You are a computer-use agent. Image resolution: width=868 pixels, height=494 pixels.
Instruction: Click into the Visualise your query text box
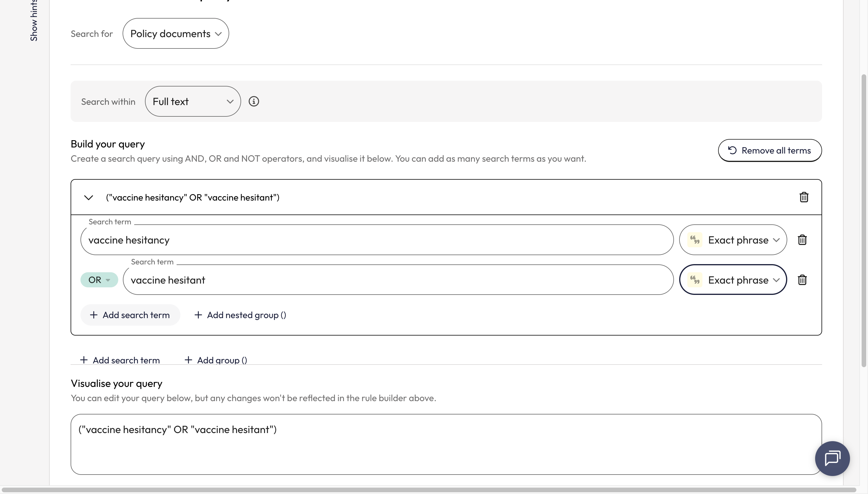click(x=446, y=444)
